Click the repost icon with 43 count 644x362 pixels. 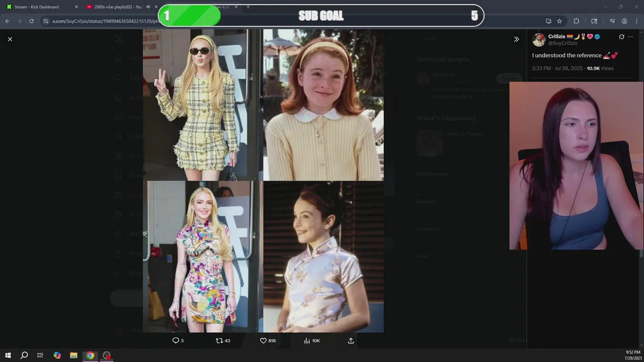click(222, 340)
